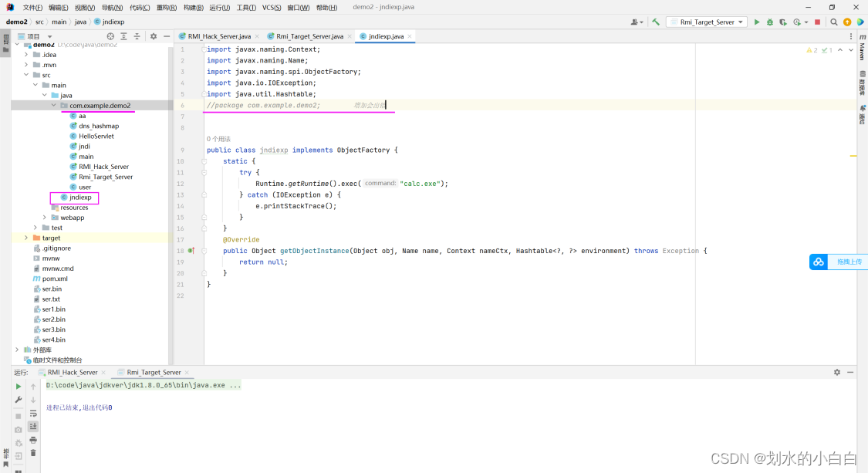The image size is (868, 473).
Task: Click the locate-file crosshair icon in the project panel
Action: (110, 36)
